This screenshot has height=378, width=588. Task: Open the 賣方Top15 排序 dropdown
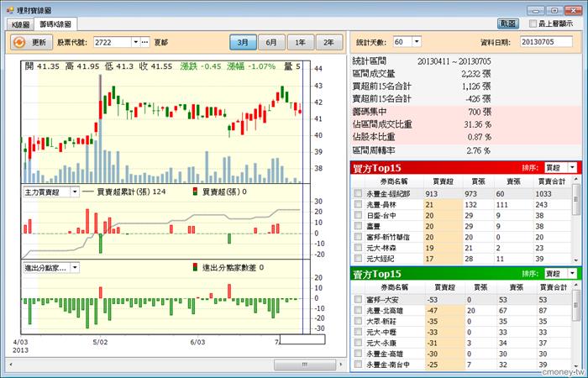(x=572, y=273)
